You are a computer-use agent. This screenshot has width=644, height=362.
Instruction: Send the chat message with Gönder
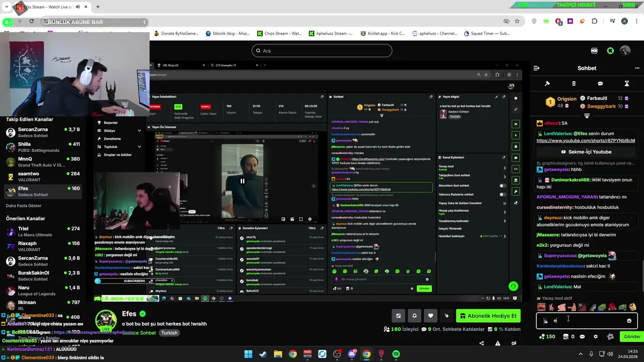[632, 337]
